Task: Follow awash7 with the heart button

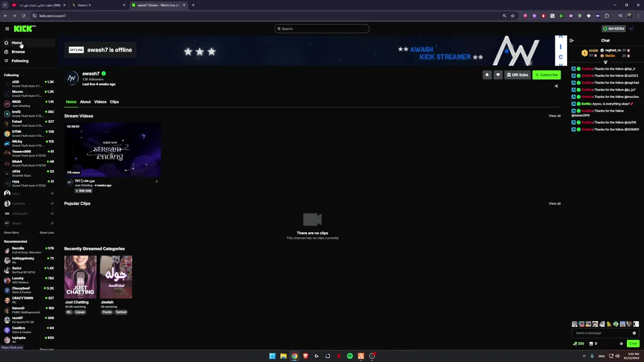Action: [498, 75]
